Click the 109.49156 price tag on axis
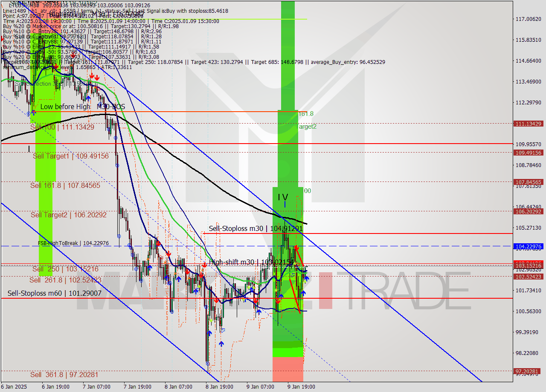 (529, 153)
